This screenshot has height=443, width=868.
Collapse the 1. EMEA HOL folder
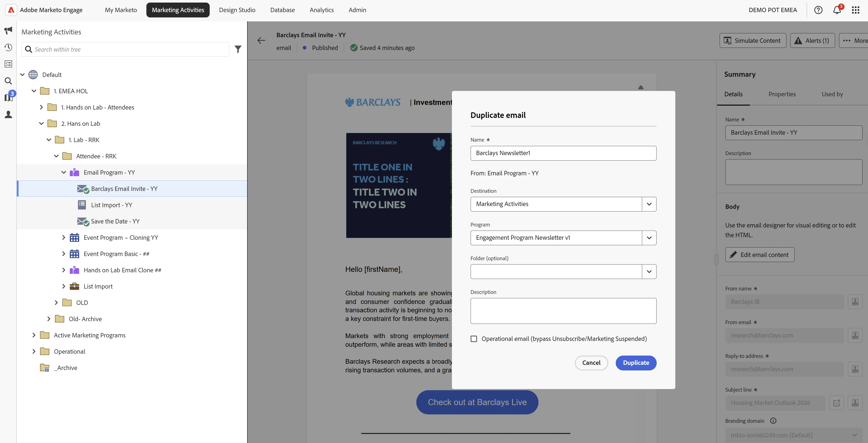click(34, 91)
